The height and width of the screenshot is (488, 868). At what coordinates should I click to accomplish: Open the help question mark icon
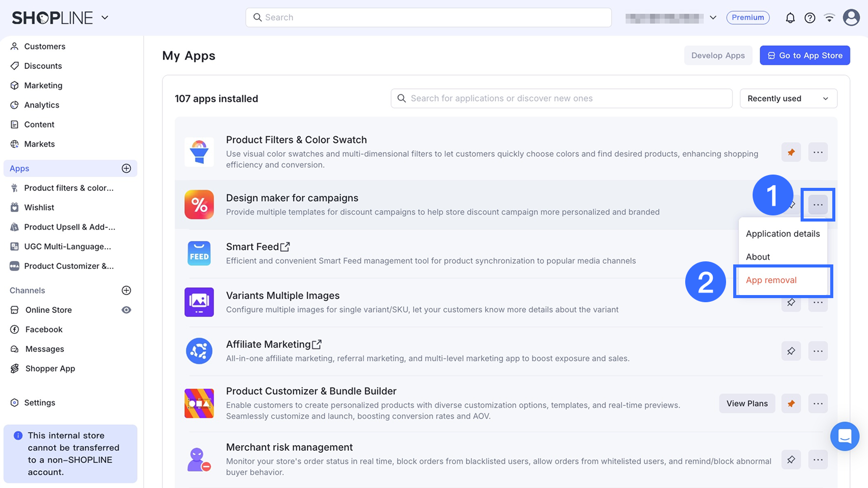(x=810, y=18)
